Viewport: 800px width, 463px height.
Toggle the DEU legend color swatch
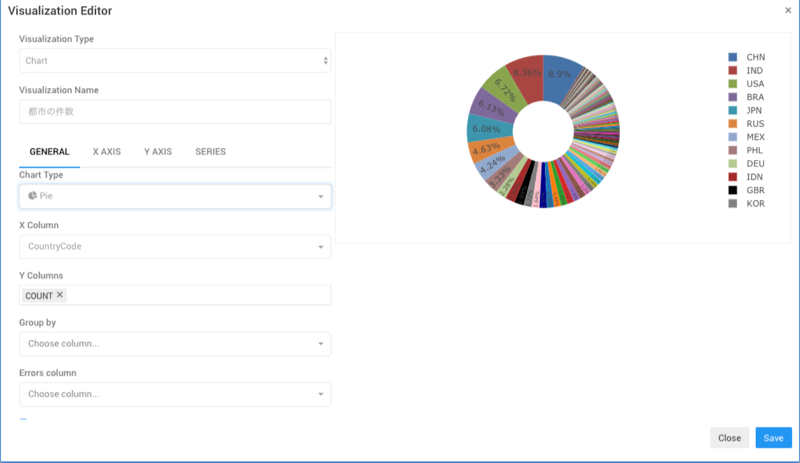pyautogui.click(x=733, y=163)
